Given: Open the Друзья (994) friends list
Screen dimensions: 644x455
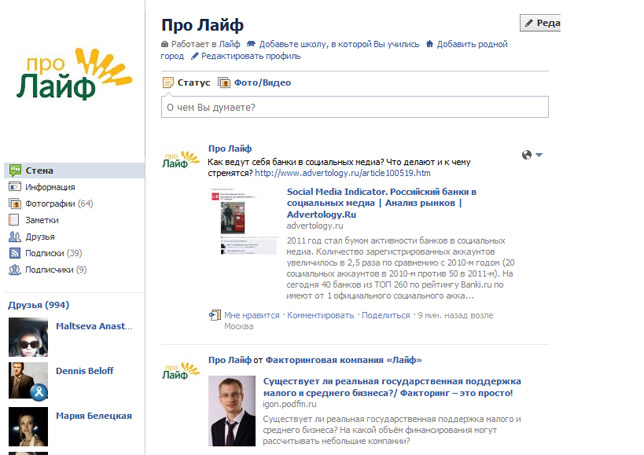Looking at the screenshot, I should [39, 304].
